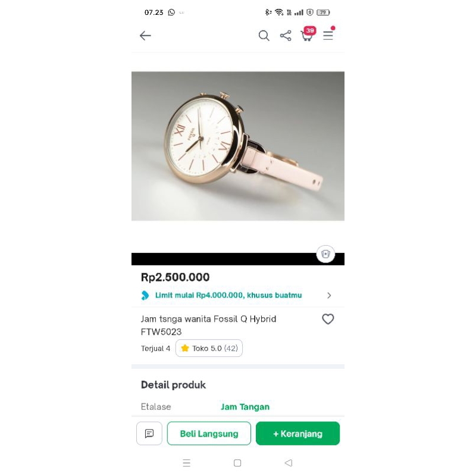The height and width of the screenshot is (476, 476).
Task: View Toko 5.0 rating chip
Action: click(209, 348)
